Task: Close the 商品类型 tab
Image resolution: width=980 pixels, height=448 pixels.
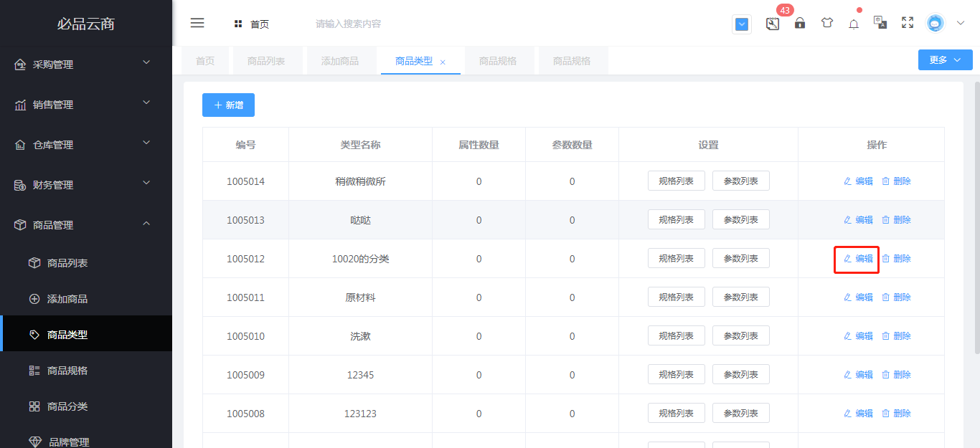Action: 443,62
